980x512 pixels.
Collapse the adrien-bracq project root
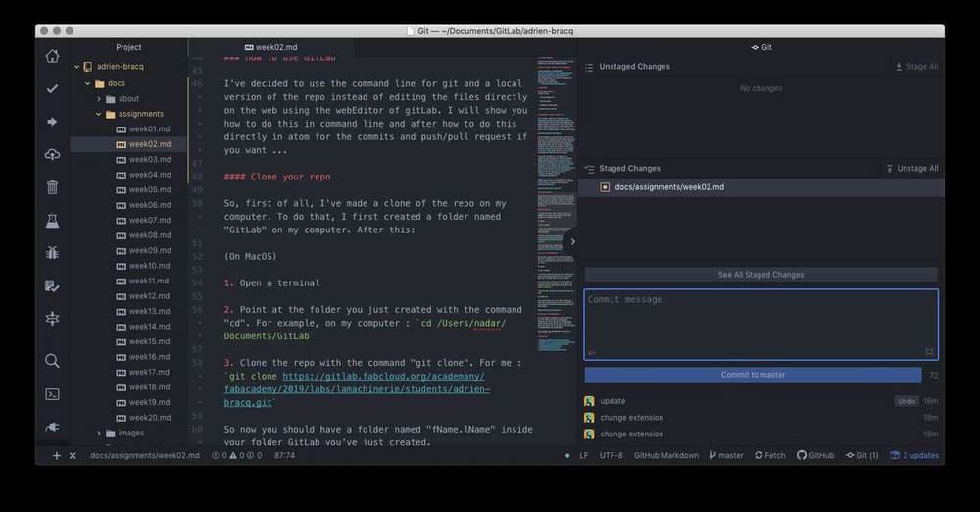[76, 67]
